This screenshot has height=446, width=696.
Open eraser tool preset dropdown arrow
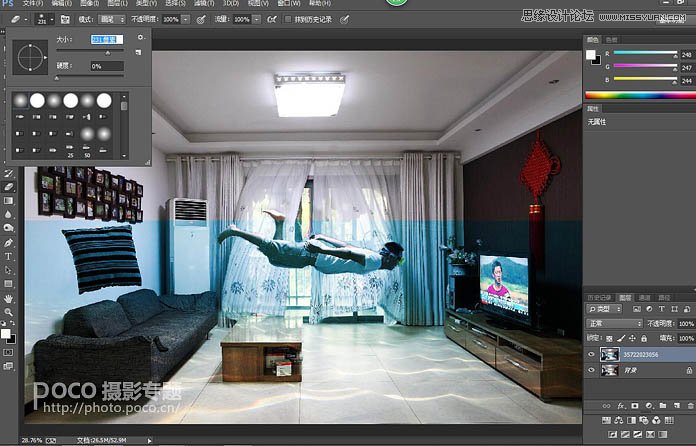coord(26,20)
